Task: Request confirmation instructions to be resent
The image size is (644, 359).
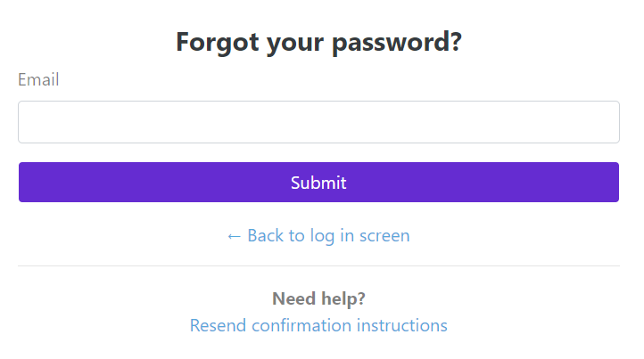Action: click(318, 325)
